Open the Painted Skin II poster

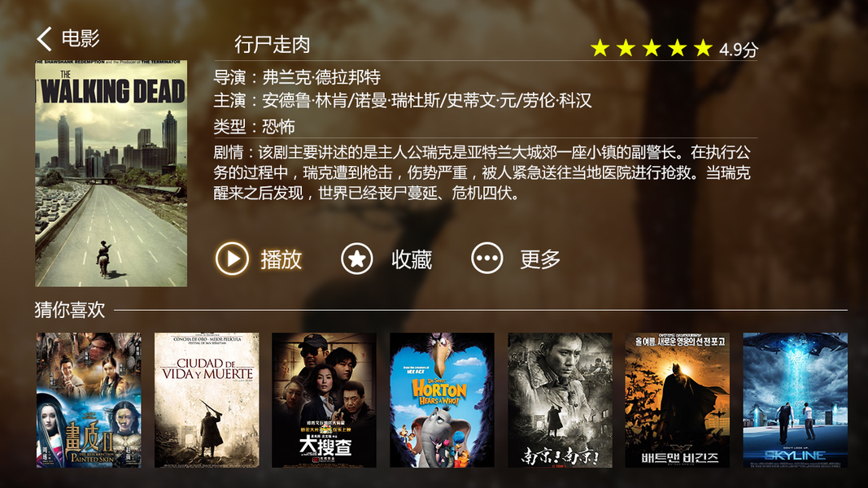(89, 400)
